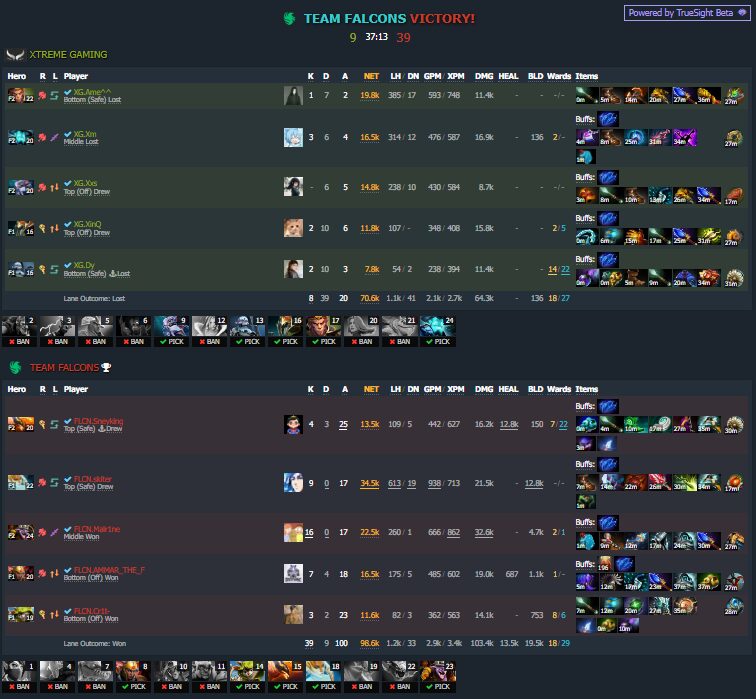Click the Xtreme Gaming wings logo

coord(15,55)
